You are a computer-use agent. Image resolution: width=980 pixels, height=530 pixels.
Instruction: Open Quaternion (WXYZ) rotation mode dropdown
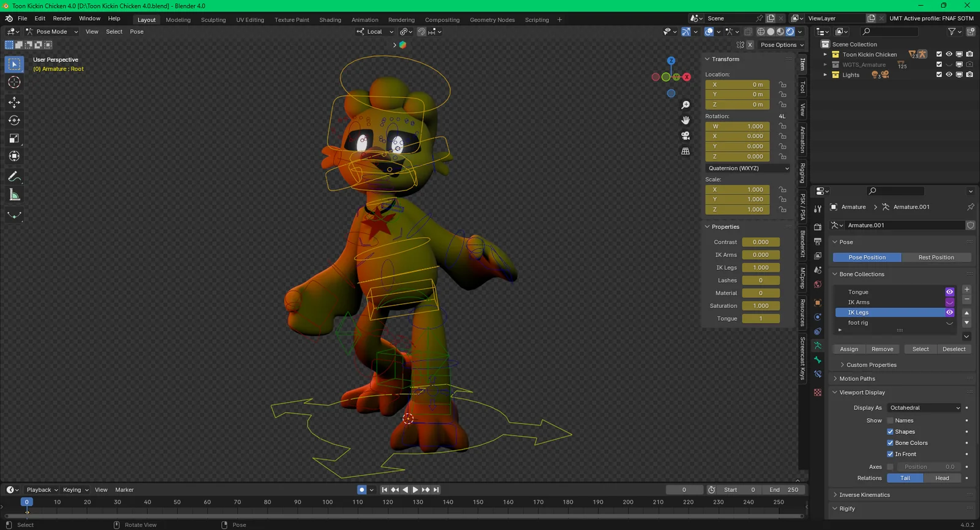(748, 168)
